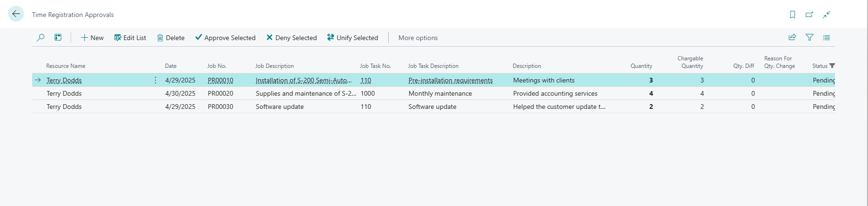Toggle the filter pane funnel icon
868x206 pixels.
click(x=810, y=38)
